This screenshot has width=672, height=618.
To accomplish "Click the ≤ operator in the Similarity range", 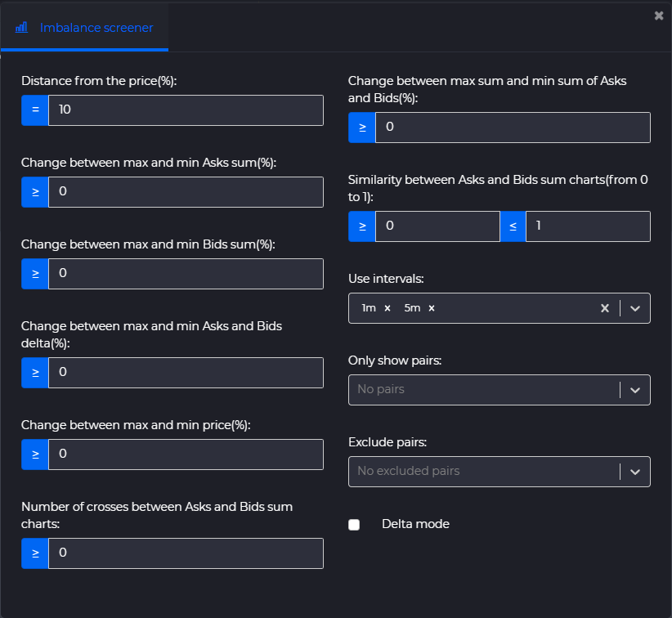I will point(513,226).
